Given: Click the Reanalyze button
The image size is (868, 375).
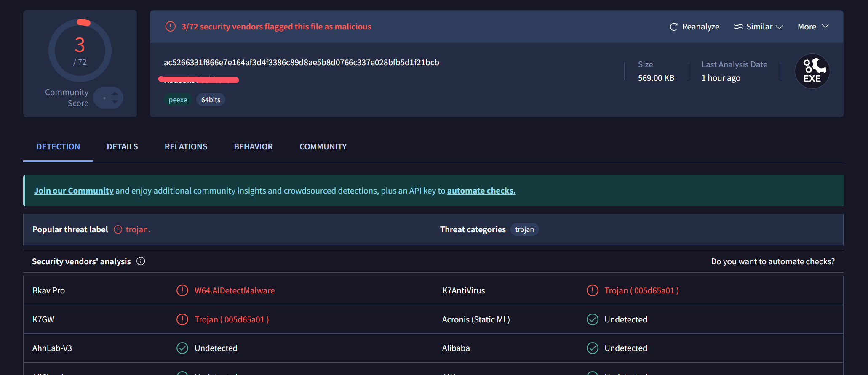Looking at the screenshot, I should 694,27.
